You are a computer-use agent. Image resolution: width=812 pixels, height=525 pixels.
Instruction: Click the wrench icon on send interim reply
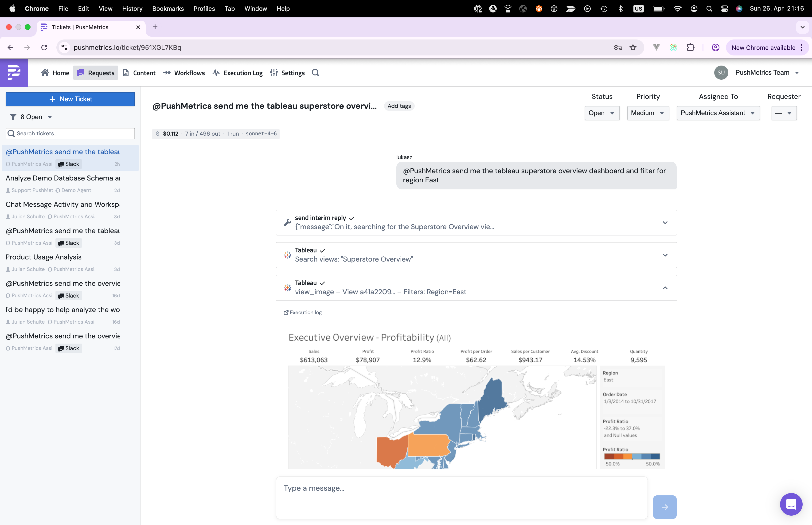click(x=287, y=222)
